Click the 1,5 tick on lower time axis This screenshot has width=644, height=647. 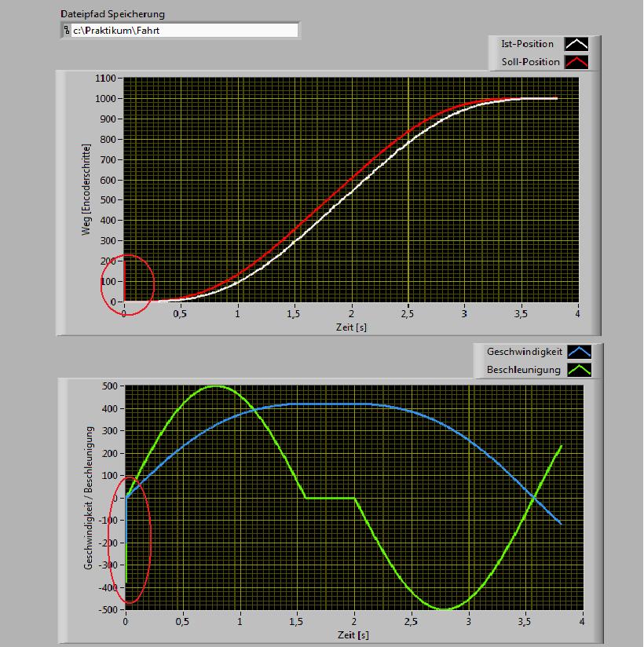(x=296, y=621)
